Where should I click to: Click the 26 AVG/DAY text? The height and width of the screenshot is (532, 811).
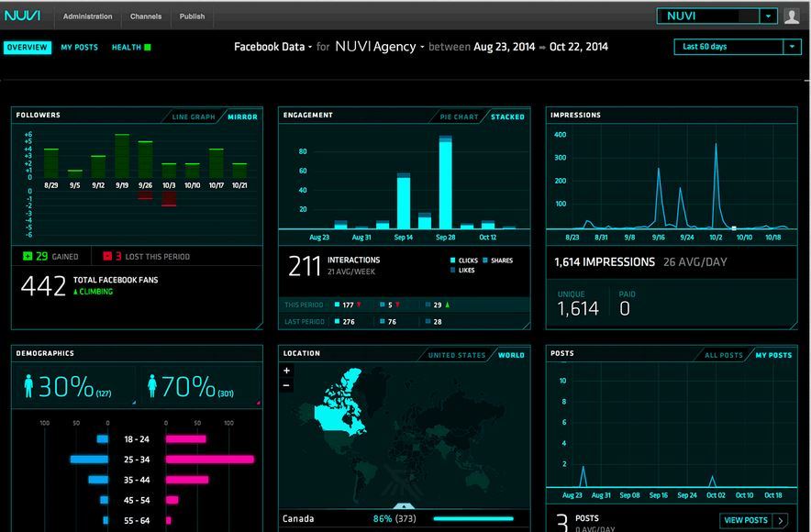coord(695,262)
